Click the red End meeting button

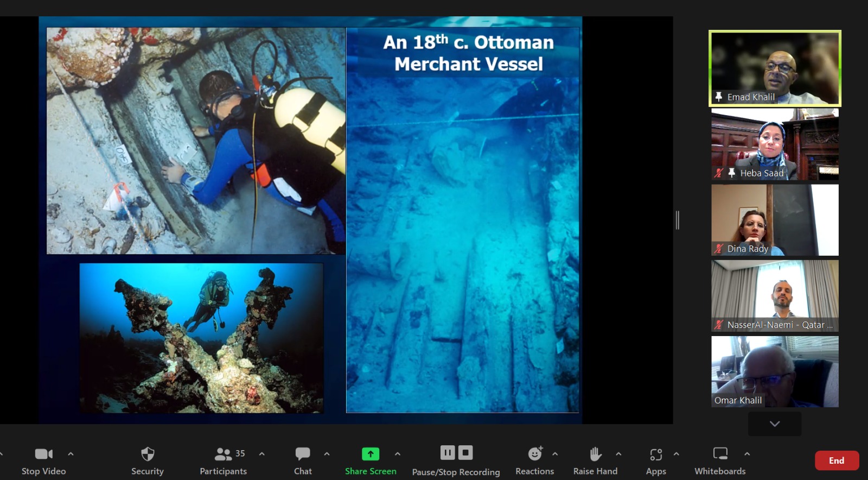[837, 460]
